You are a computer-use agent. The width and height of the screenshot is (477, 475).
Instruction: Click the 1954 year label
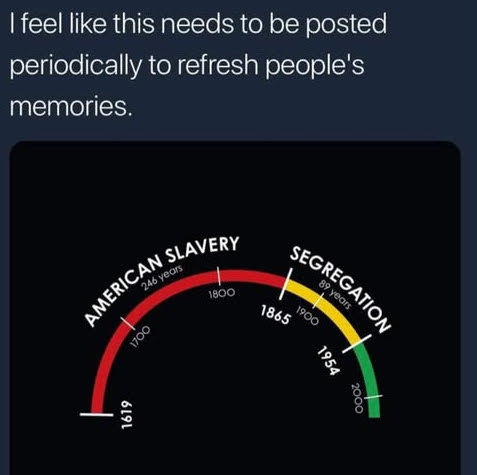(x=328, y=360)
